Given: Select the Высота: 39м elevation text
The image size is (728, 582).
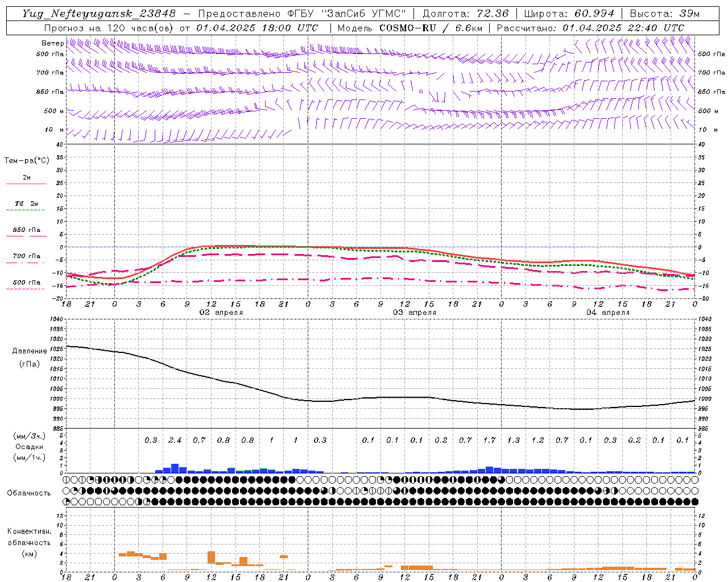Looking at the screenshot, I should pyautogui.click(x=664, y=13).
